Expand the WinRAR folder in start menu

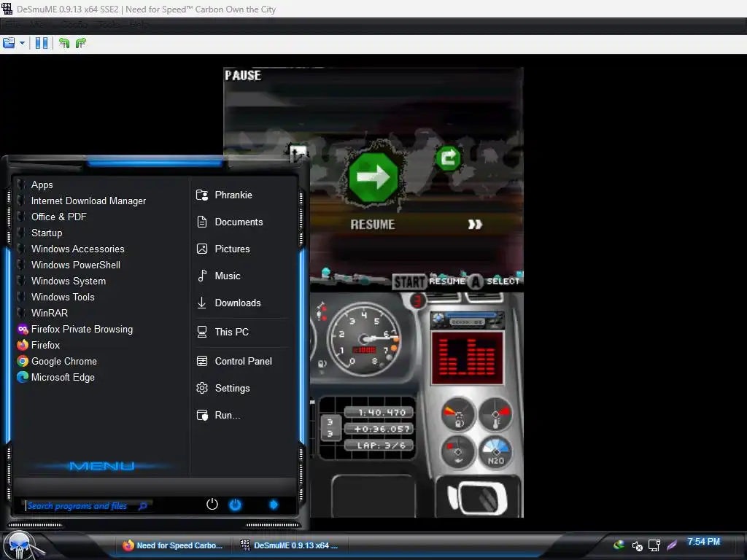[x=50, y=313]
